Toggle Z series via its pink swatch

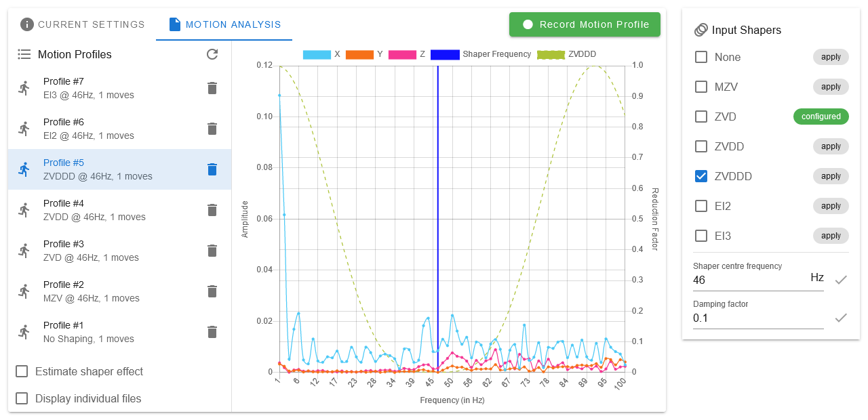click(402, 54)
